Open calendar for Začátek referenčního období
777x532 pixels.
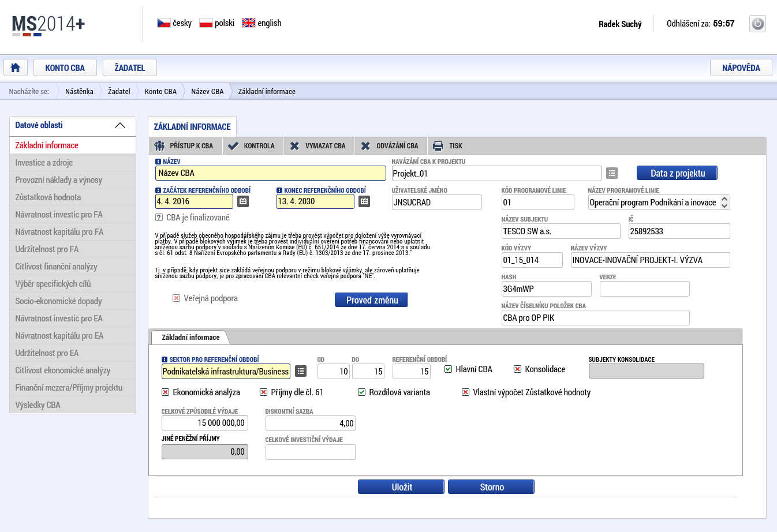point(243,201)
